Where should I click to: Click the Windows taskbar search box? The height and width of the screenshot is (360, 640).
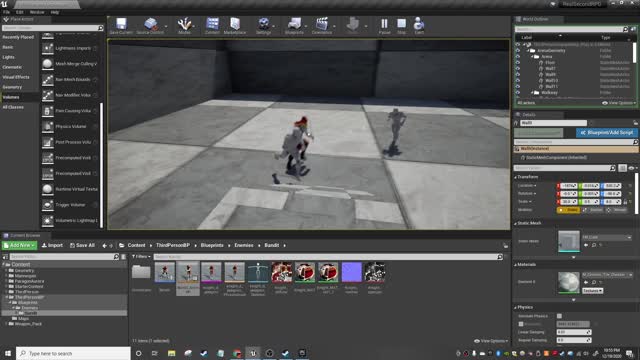tap(73, 353)
